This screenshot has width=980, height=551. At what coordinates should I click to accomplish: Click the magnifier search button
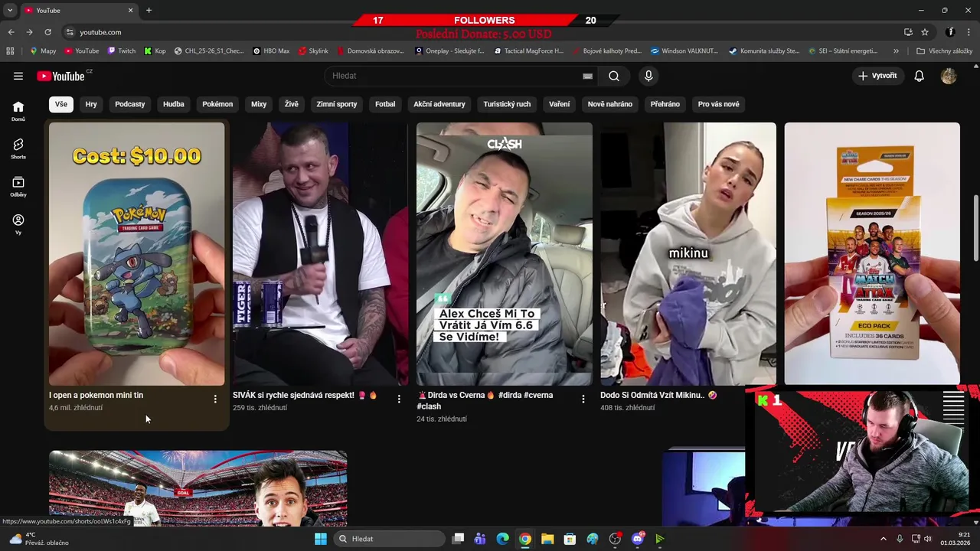pos(614,76)
